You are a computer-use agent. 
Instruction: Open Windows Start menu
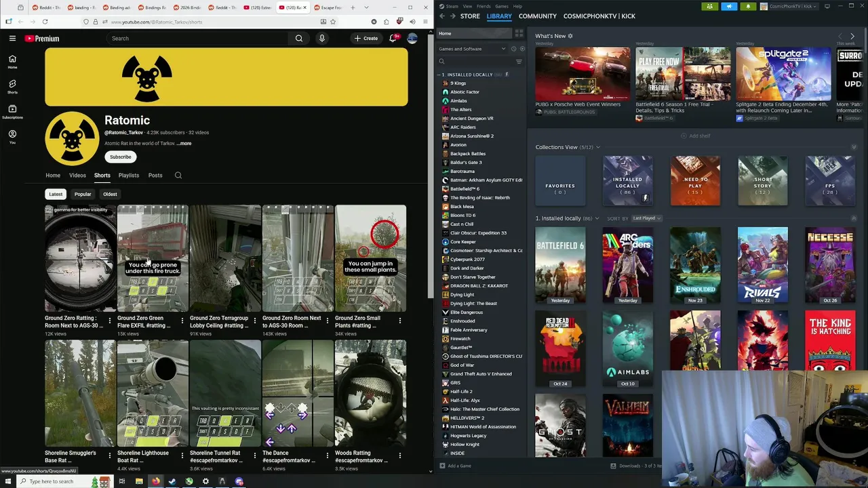(x=7, y=481)
